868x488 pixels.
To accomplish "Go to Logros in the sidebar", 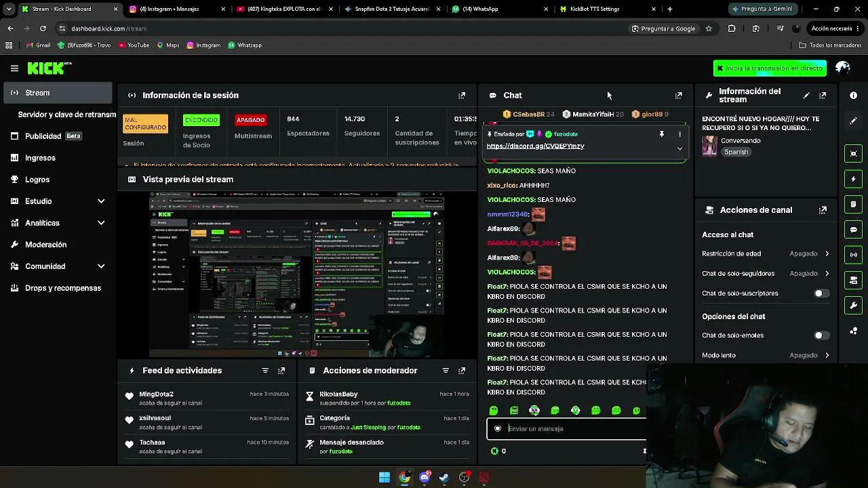I will tap(58, 180).
